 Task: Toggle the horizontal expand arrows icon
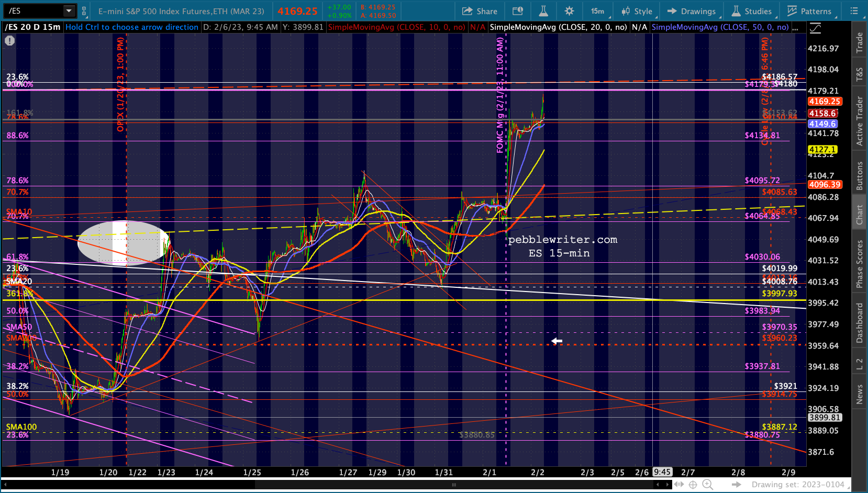tap(678, 485)
